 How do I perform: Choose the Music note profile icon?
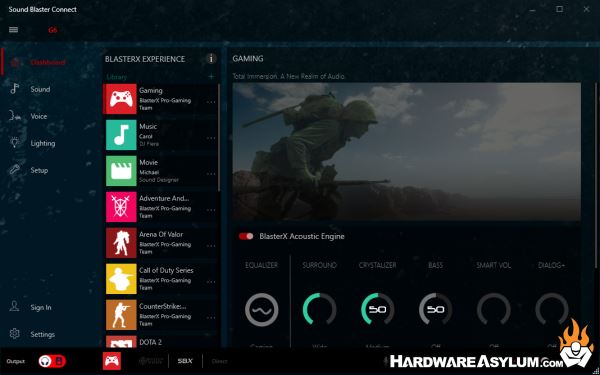pyautogui.click(x=121, y=135)
